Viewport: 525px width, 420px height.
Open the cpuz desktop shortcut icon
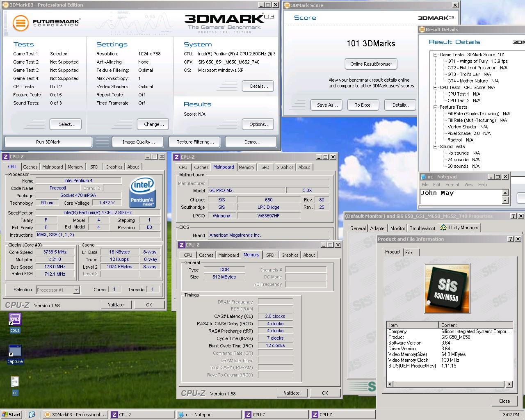[15, 320]
